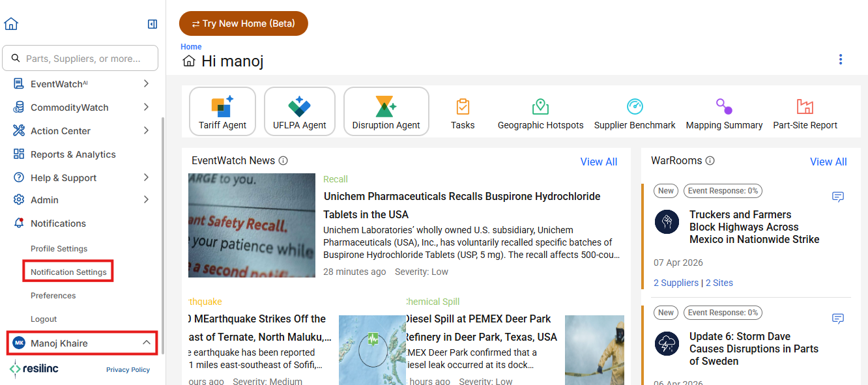Open the three-dot options menu near header
Screen dimensions: 868x385
click(x=841, y=59)
